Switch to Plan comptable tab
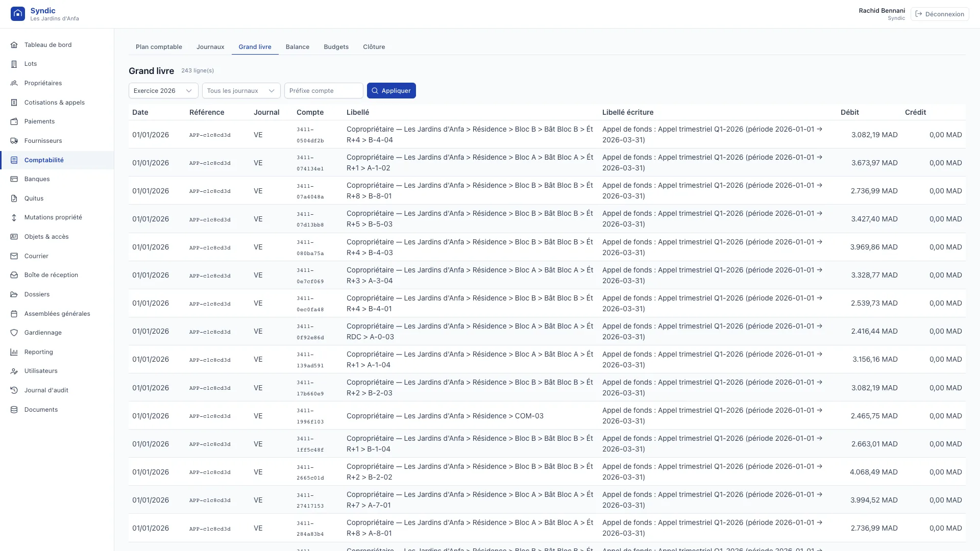The width and height of the screenshot is (980, 551). pyautogui.click(x=159, y=47)
